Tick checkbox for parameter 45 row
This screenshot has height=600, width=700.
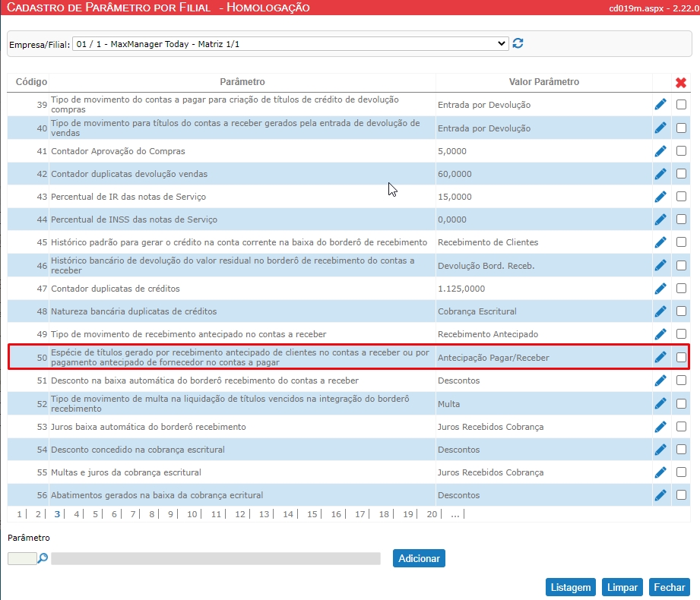[681, 242]
